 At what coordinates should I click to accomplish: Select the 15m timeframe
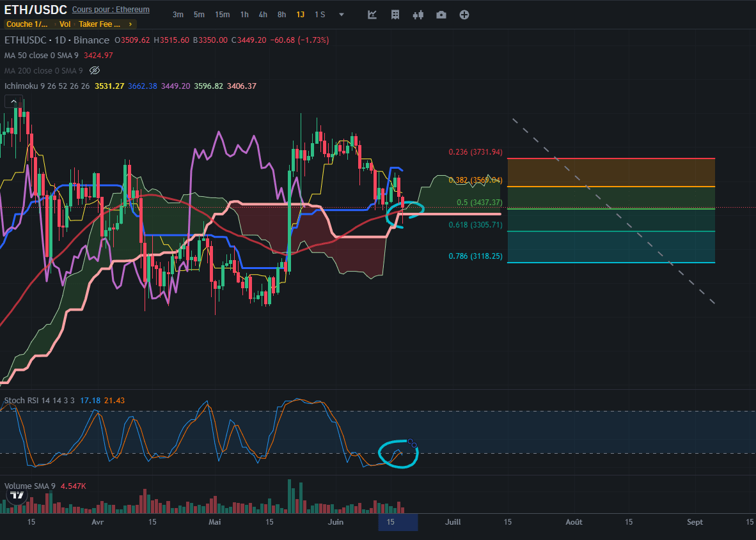coord(222,15)
